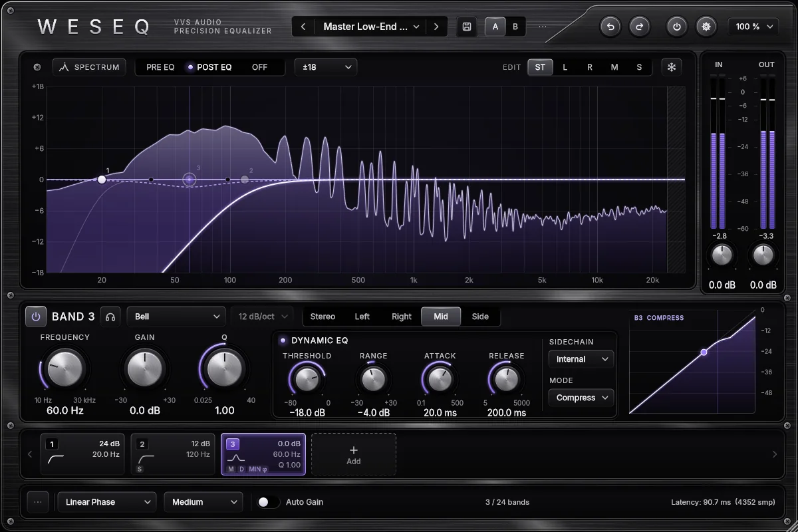Click the OUT gain knob
Image resolution: width=798 pixels, height=532 pixels.
tap(763, 255)
